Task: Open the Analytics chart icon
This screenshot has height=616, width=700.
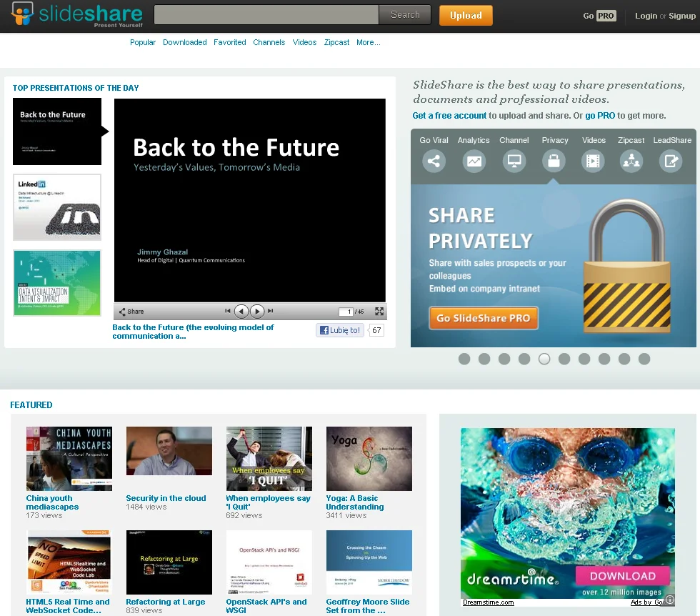Action: (474, 161)
